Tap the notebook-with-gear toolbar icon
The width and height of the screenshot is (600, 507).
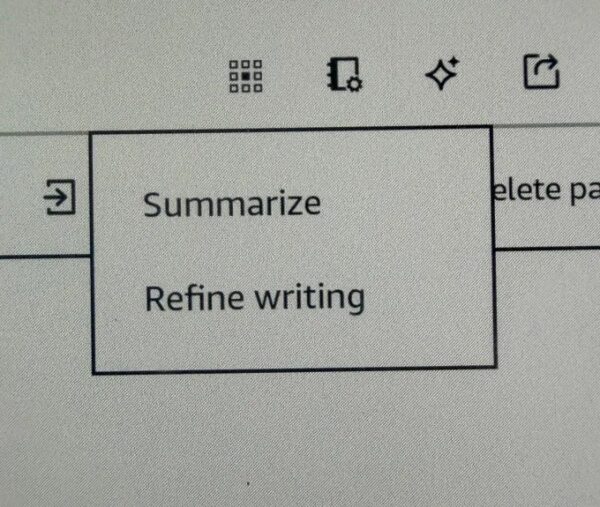(345, 75)
